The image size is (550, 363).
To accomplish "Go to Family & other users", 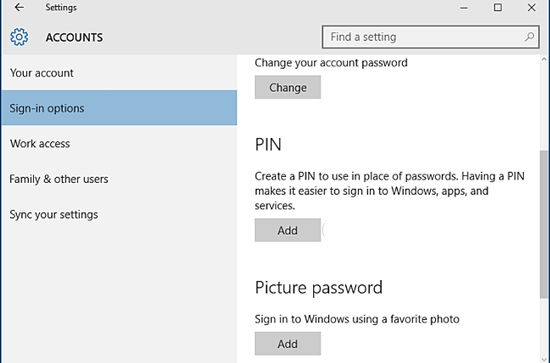I will pos(119,179).
